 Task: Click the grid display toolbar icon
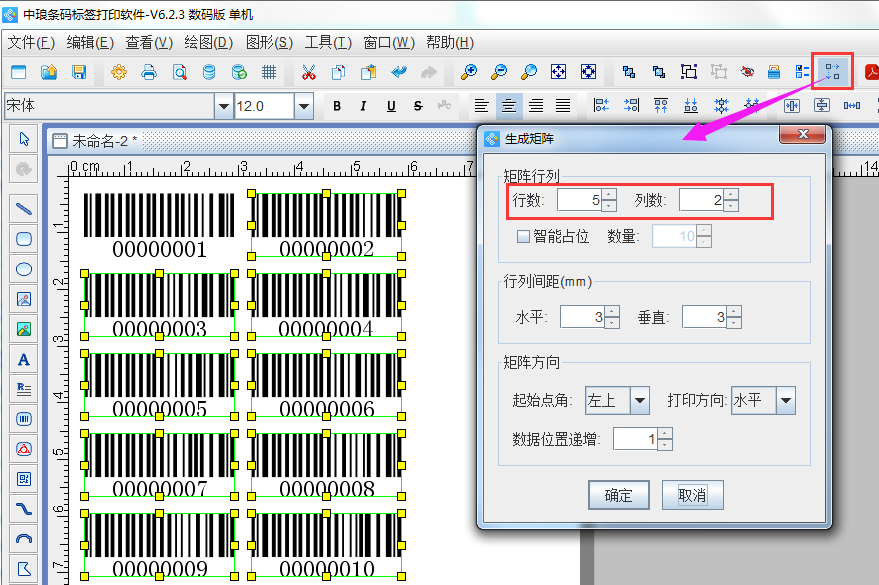[269, 72]
